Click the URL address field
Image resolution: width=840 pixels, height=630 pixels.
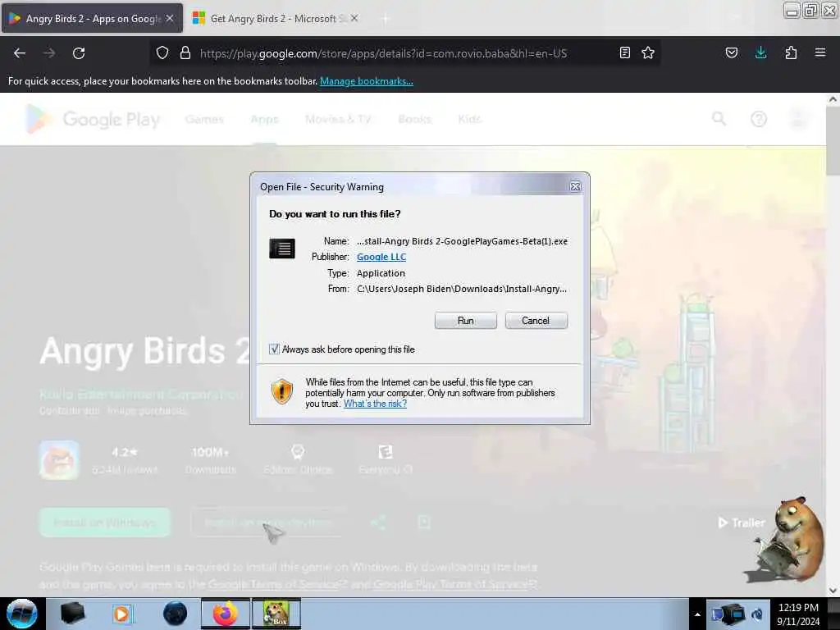tap(383, 53)
